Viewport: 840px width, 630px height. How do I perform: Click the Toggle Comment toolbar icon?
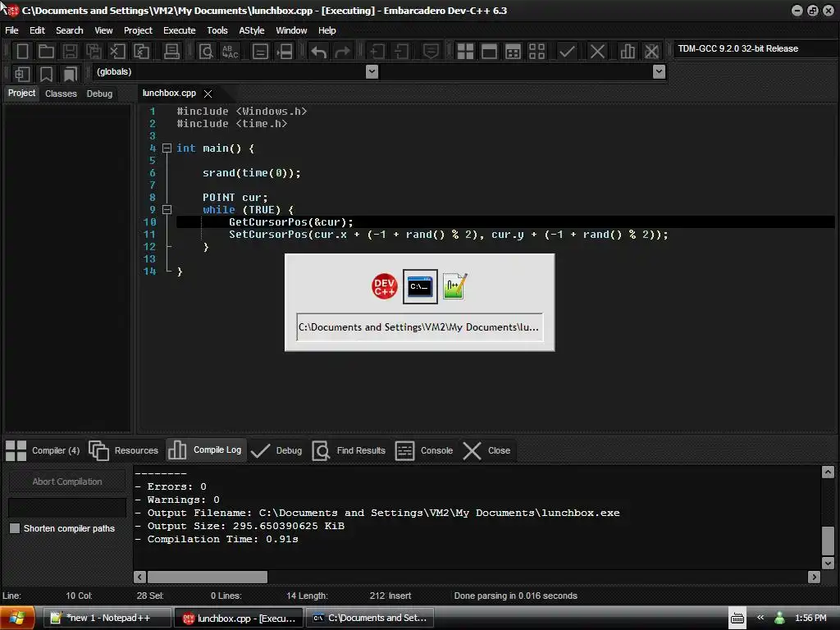coord(431,52)
